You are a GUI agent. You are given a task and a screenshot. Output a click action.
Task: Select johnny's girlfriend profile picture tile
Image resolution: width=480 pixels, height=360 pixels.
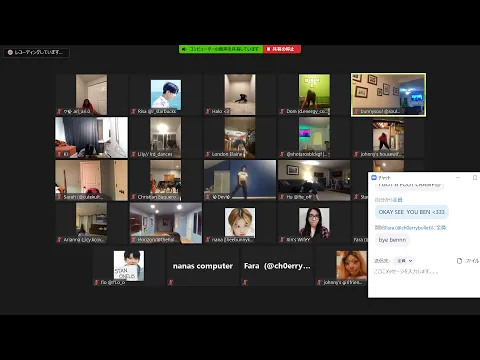342,266
